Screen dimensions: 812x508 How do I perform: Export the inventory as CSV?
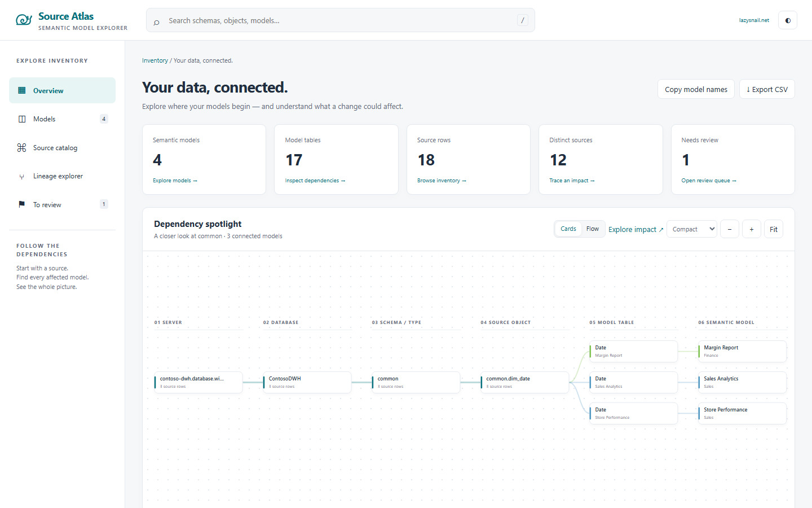point(767,89)
